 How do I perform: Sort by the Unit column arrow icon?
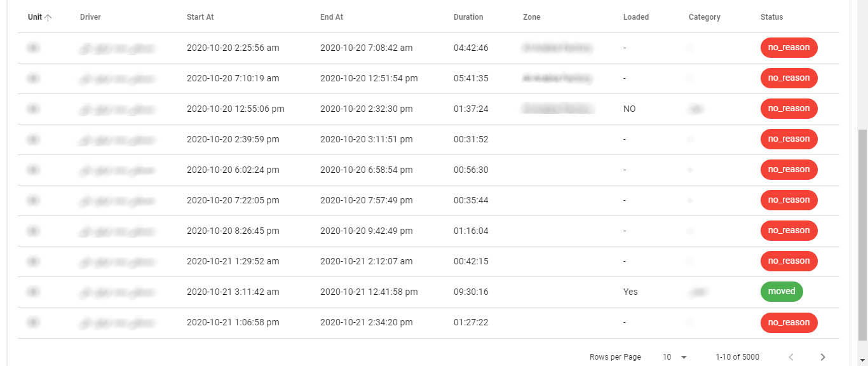(48, 17)
